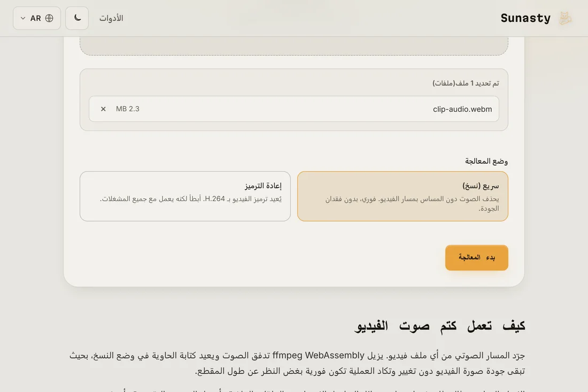Start processing with the بدء المعالجة button

click(x=476, y=258)
